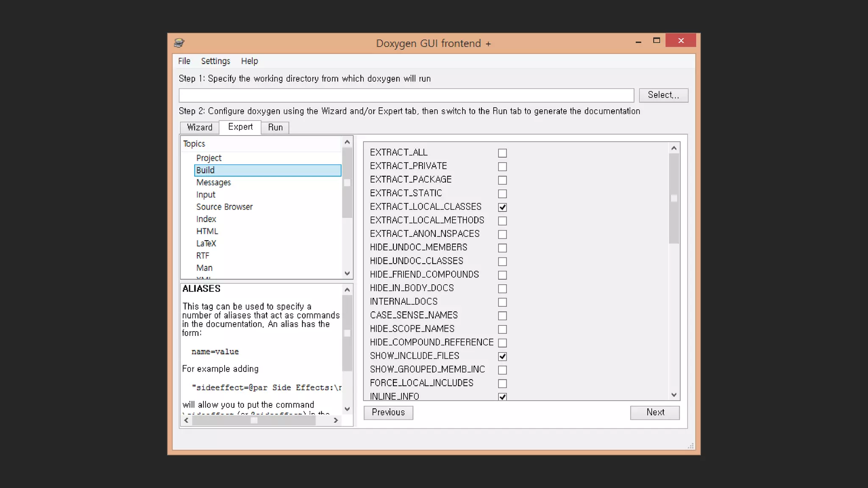Open the Settings menu
This screenshot has height=488, width=868.
(x=215, y=61)
